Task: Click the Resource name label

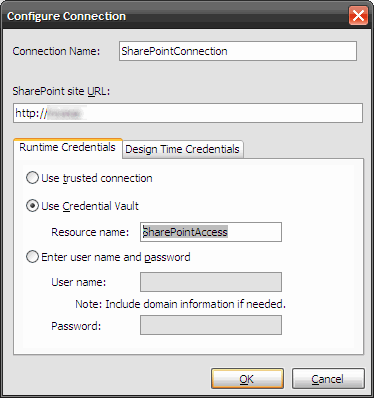Action: coord(90,232)
